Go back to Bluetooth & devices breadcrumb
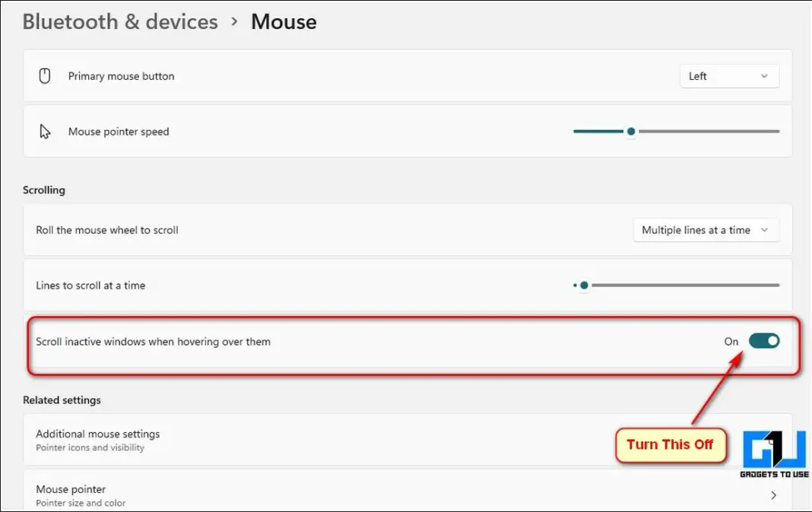 pos(120,21)
